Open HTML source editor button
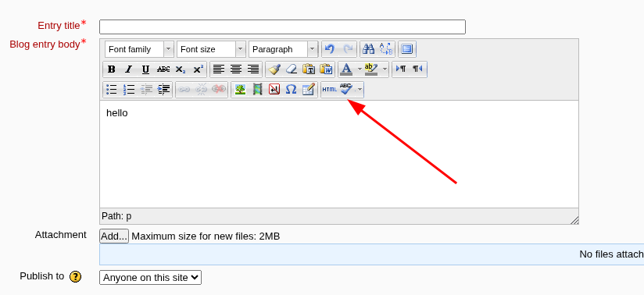644x295 pixels. tap(329, 90)
